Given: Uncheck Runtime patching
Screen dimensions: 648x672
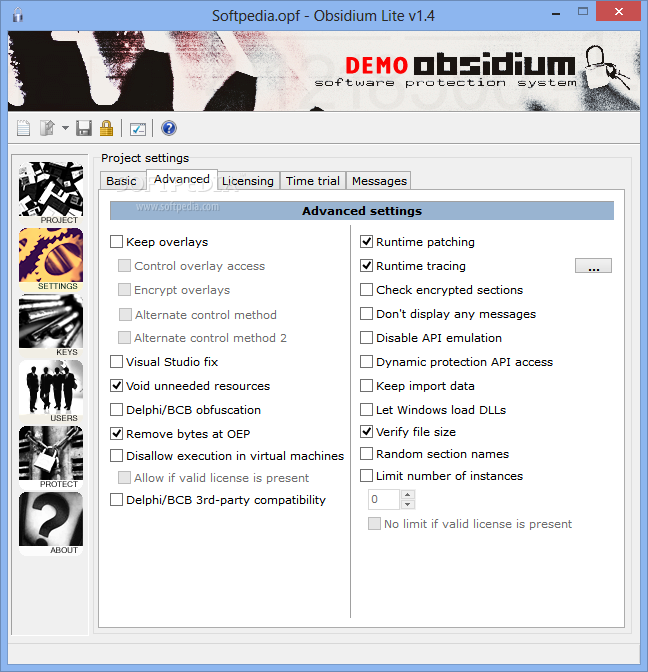Looking at the screenshot, I should [x=366, y=242].
